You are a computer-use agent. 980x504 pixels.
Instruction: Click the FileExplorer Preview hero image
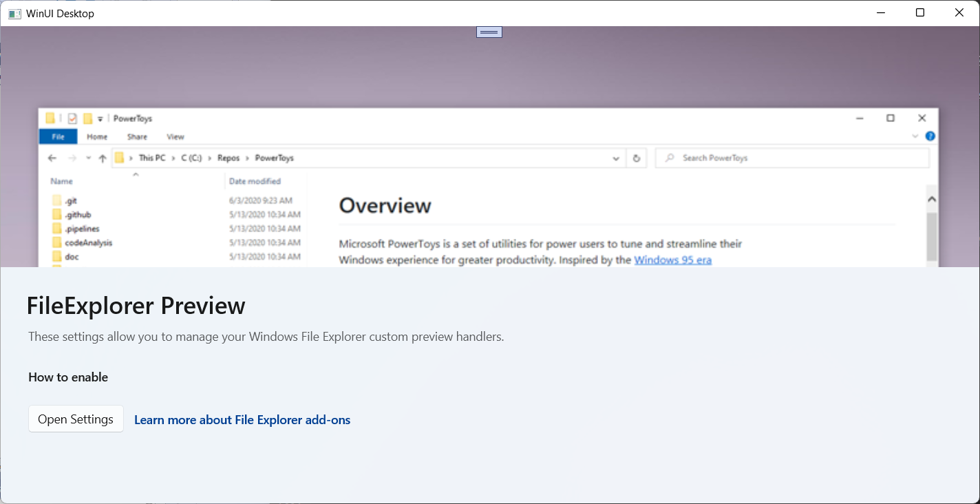pos(490,147)
